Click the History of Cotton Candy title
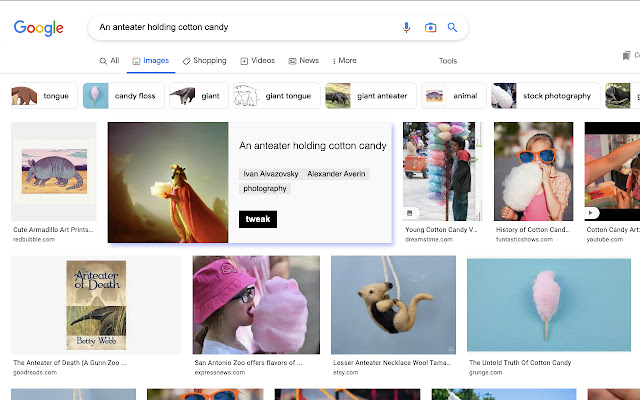 point(533,230)
